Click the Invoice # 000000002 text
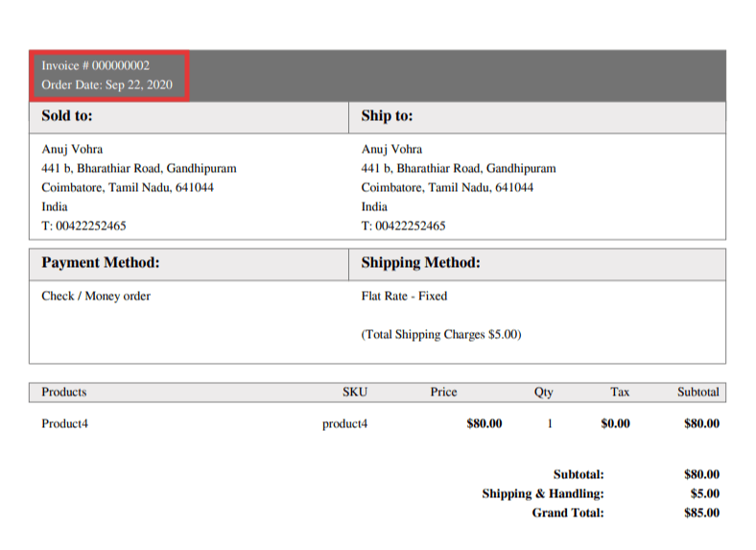 pos(95,65)
